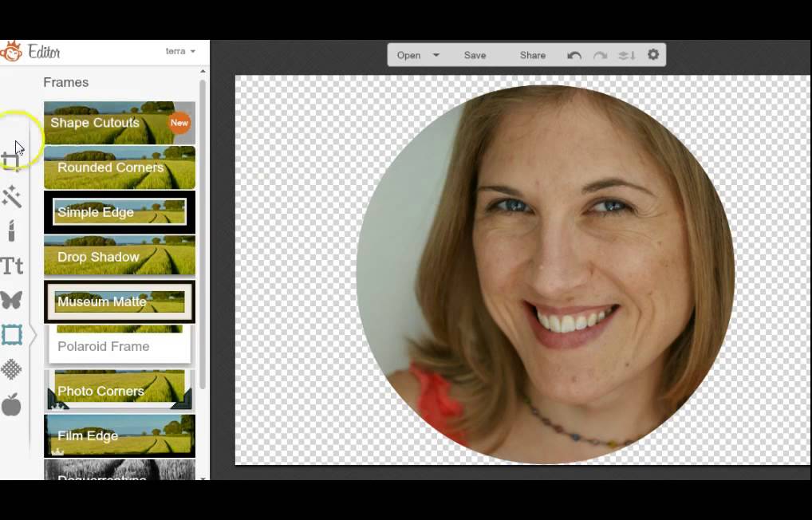Click the flatten layers icon in toolbar
This screenshot has width=812, height=520.
(627, 55)
